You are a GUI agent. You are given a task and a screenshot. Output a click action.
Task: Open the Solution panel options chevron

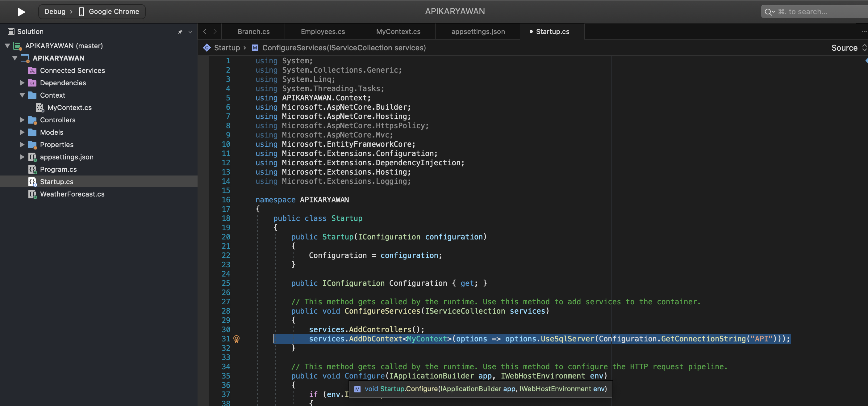pyautogui.click(x=190, y=32)
